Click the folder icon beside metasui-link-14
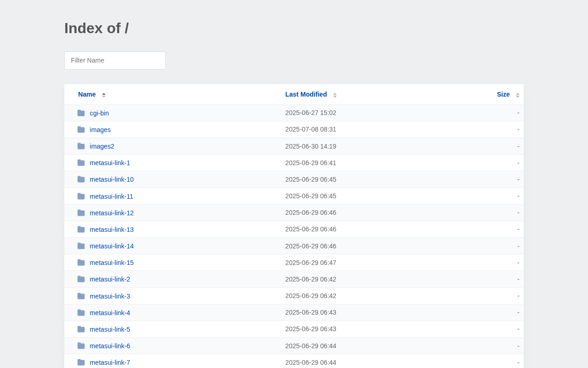Image resolution: width=588 pixels, height=368 pixels. click(x=81, y=246)
